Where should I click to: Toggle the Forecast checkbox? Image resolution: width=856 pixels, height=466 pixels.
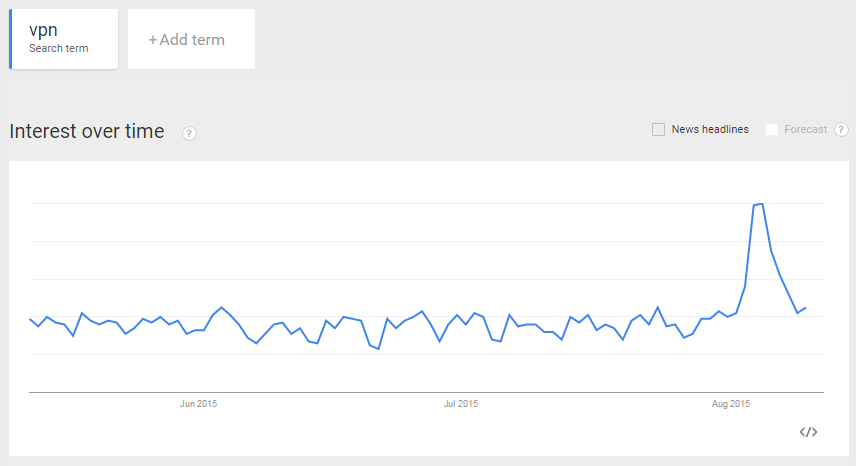[x=771, y=129]
